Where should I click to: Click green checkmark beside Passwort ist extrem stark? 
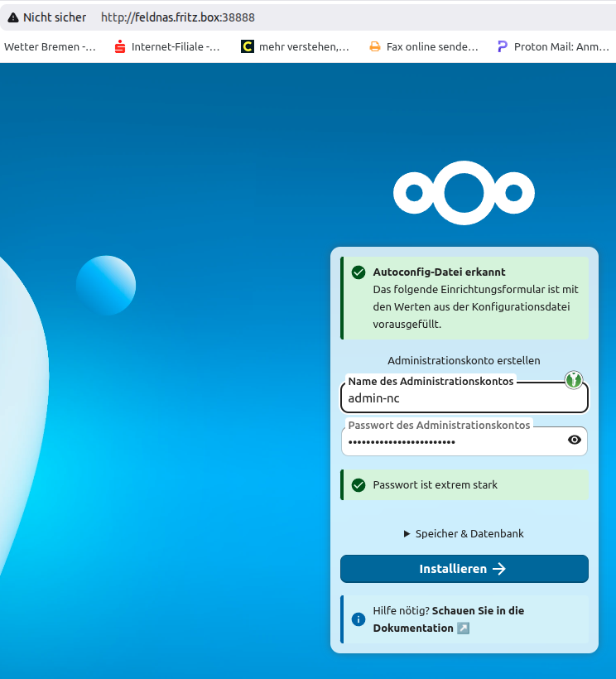[359, 485]
